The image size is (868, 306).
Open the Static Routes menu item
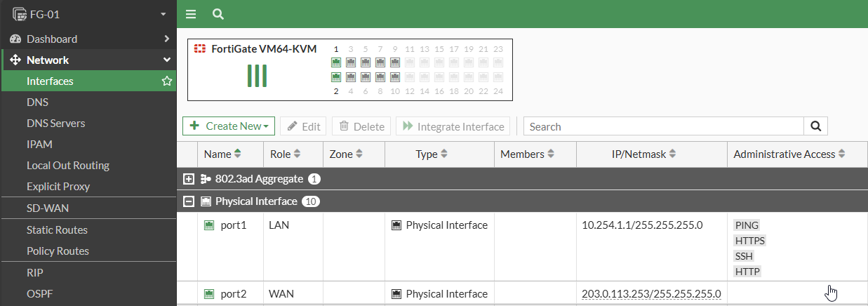[x=88, y=230]
